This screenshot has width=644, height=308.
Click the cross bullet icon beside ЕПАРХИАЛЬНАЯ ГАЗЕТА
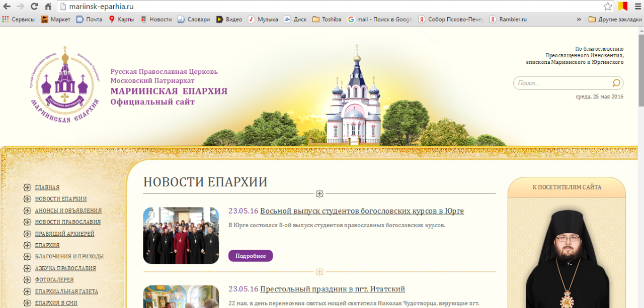[x=27, y=291]
